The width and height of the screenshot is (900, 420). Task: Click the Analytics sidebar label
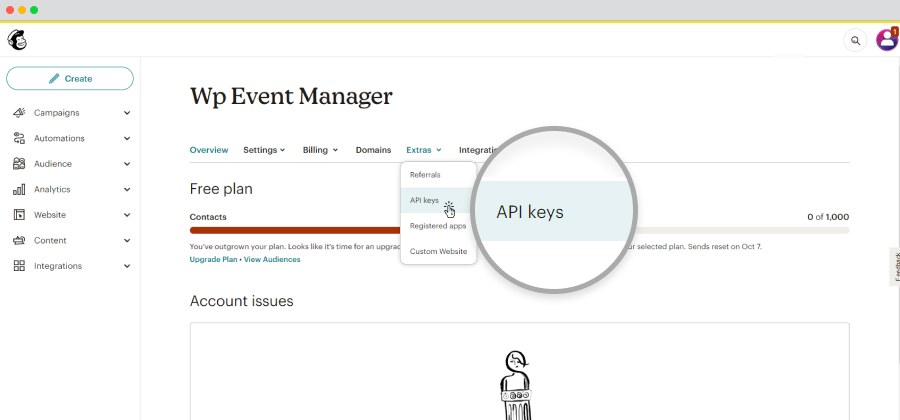52,189
